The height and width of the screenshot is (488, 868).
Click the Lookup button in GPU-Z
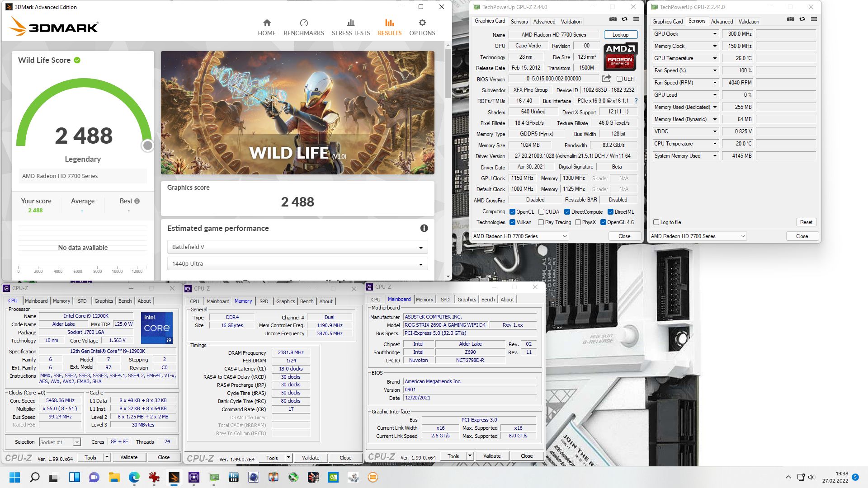[620, 35]
